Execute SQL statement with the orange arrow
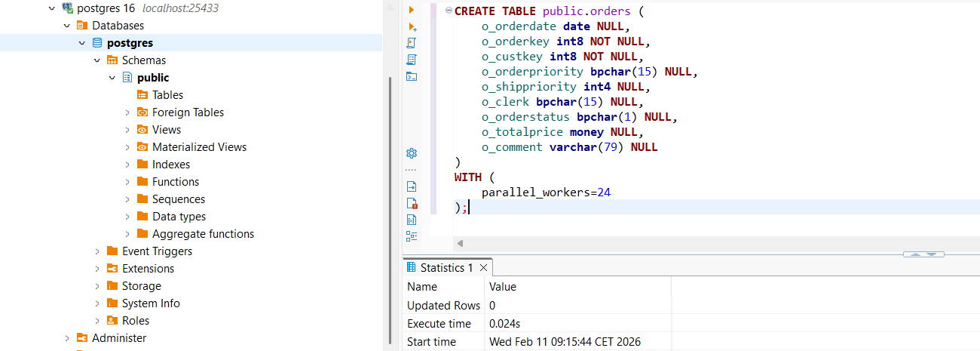 [x=412, y=10]
